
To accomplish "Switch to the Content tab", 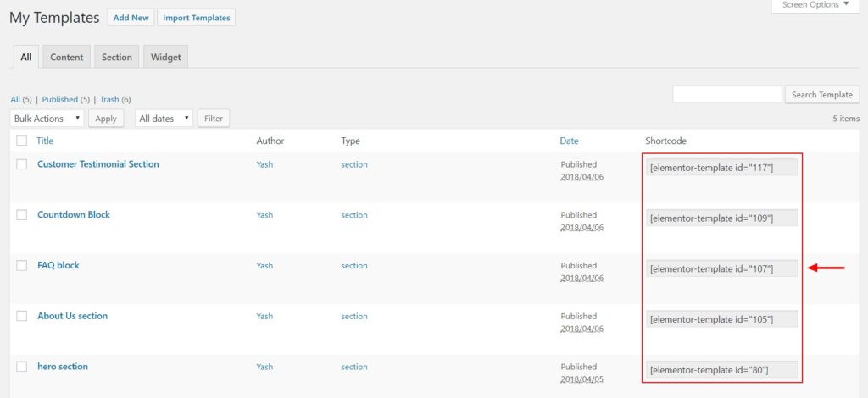I will [x=66, y=57].
